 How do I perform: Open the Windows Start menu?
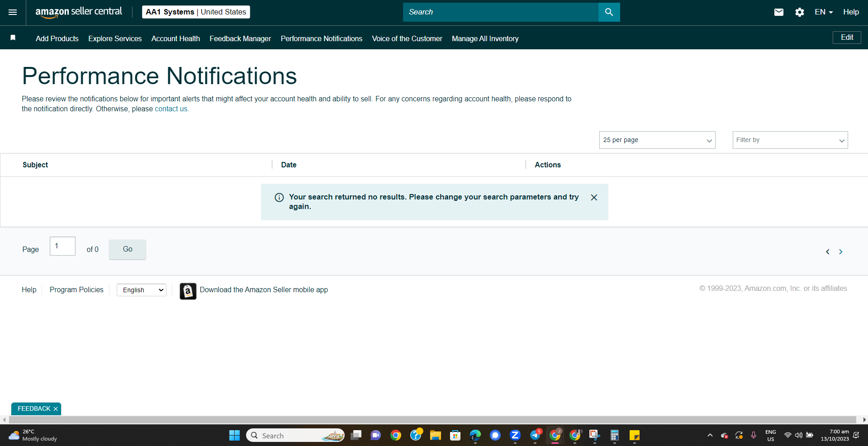tap(234, 435)
